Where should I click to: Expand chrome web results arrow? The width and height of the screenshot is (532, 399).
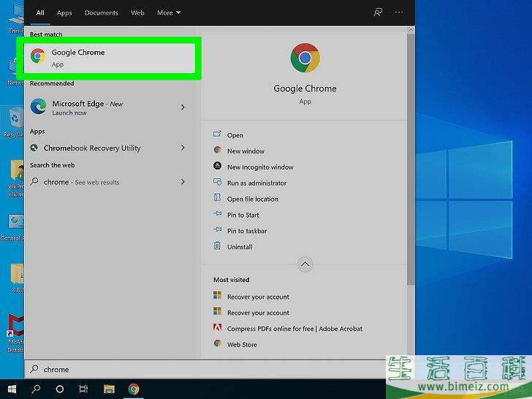pyautogui.click(x=183, y=181)
